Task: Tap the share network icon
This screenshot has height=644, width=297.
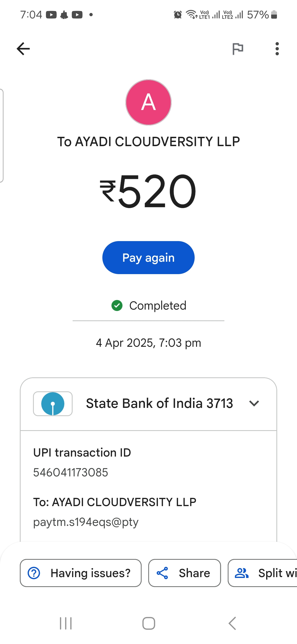Action: point(162,573)
